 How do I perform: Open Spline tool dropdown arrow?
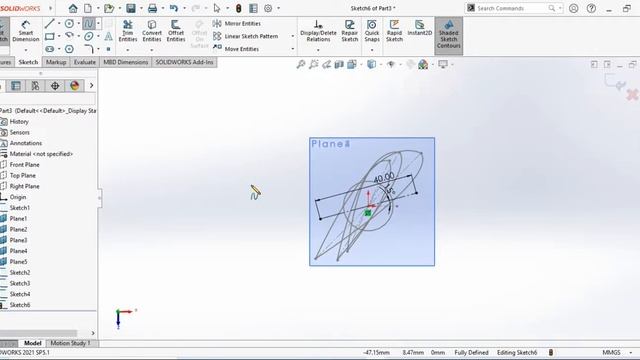[x=98, y=24]
